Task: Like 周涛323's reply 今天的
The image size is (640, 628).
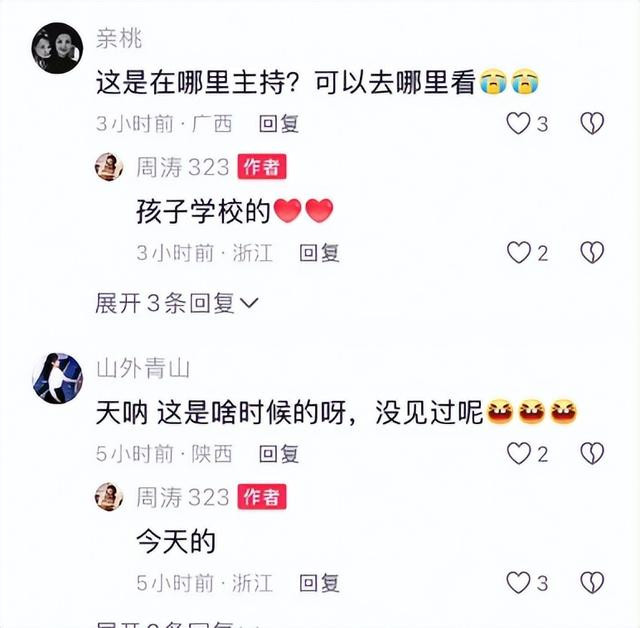Action: [518, 583]
